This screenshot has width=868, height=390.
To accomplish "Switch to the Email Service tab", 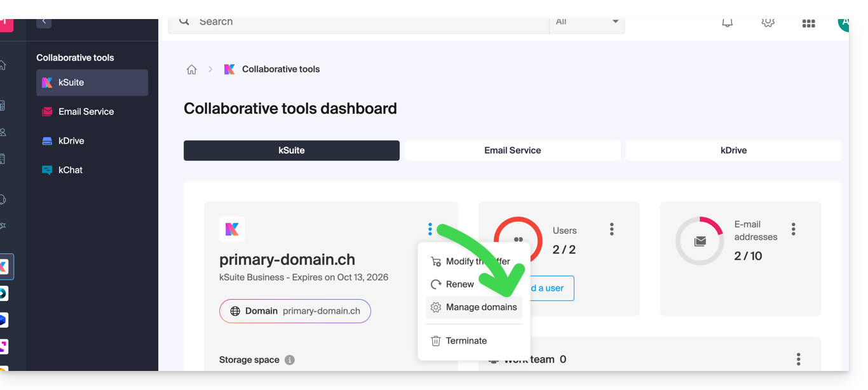I will [512, 151].
